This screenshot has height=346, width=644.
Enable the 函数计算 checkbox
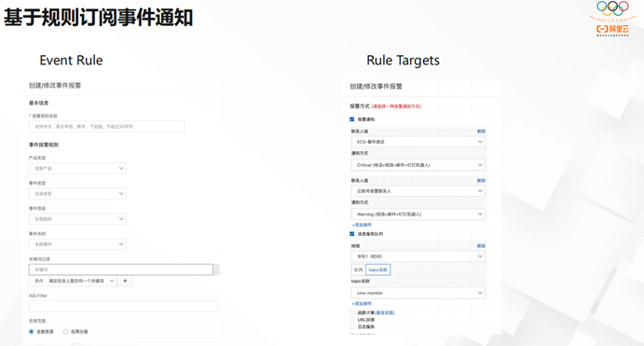point(352,312)
